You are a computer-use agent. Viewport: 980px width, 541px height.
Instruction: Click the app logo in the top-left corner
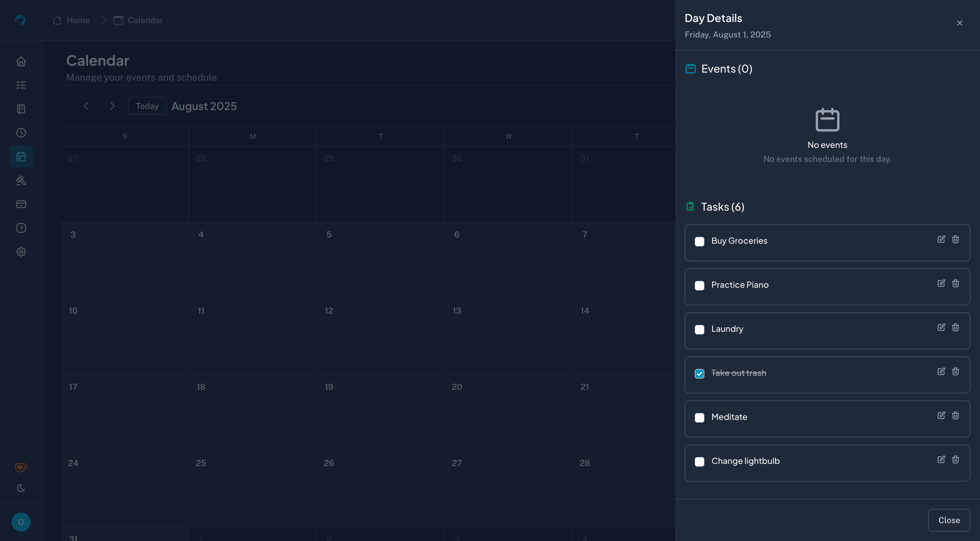click(20, 20)
